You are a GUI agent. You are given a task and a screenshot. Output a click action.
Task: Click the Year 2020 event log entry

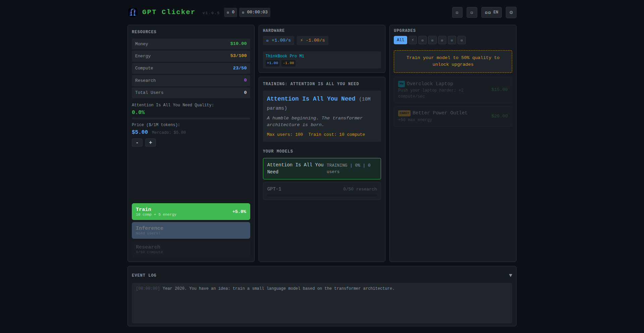265,288
